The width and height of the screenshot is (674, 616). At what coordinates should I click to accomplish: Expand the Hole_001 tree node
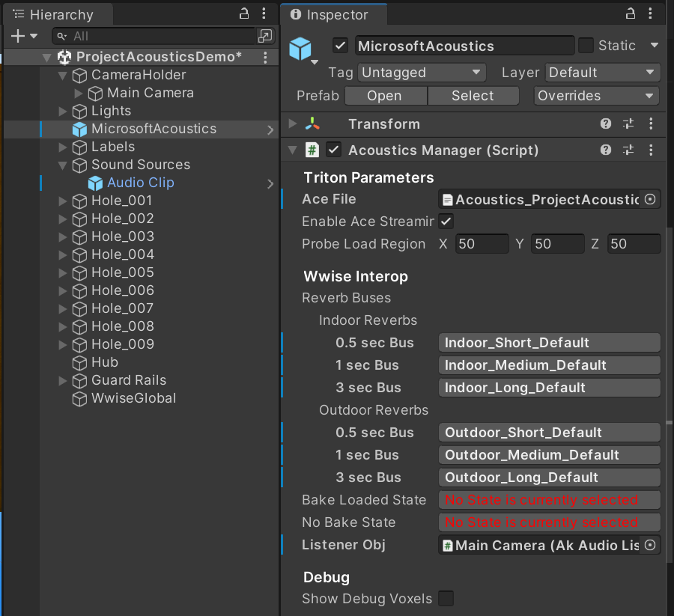tap(63, 201)
